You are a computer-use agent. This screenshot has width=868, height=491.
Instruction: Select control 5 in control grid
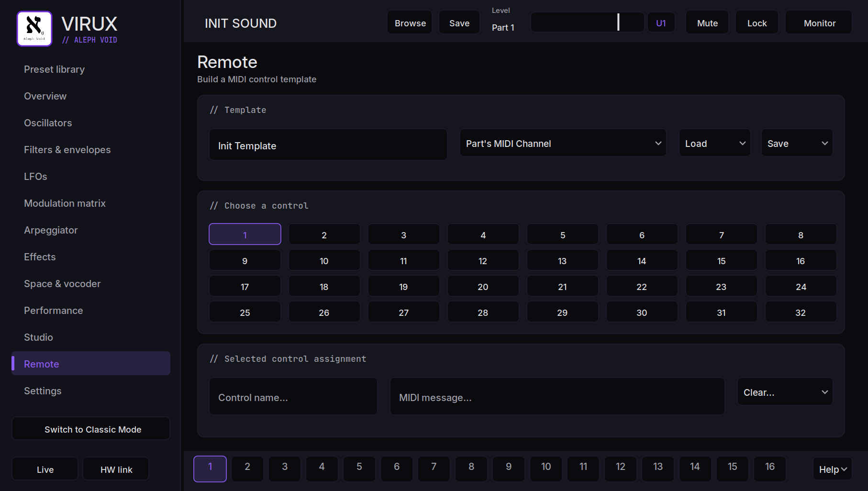[x=563, y=234]
